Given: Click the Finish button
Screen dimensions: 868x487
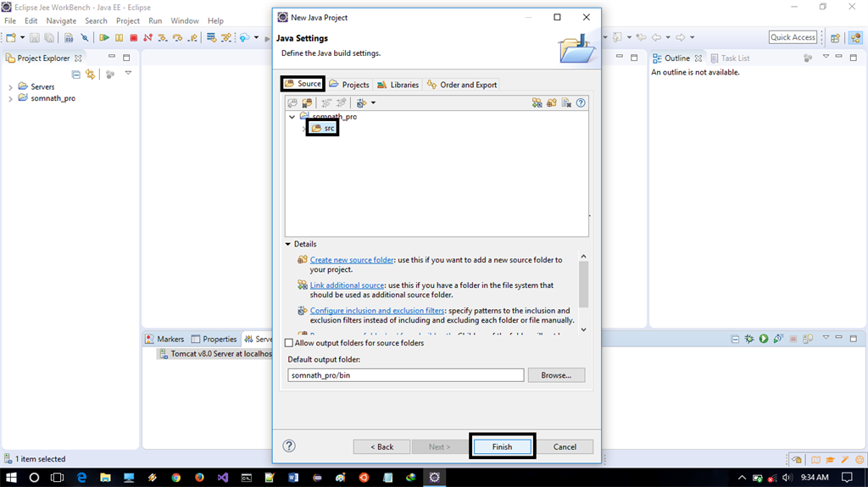Looking at the screenshot, I should coord(502,446).
